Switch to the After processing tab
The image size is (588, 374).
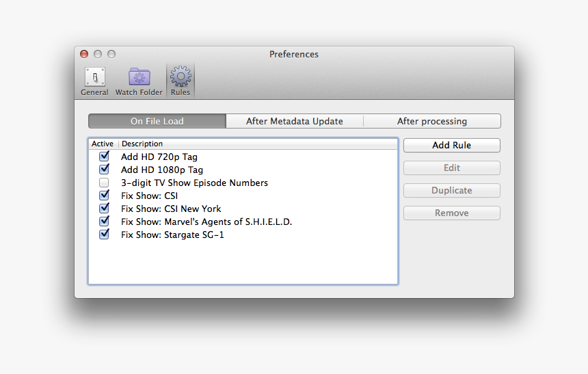tap(431, 121)
